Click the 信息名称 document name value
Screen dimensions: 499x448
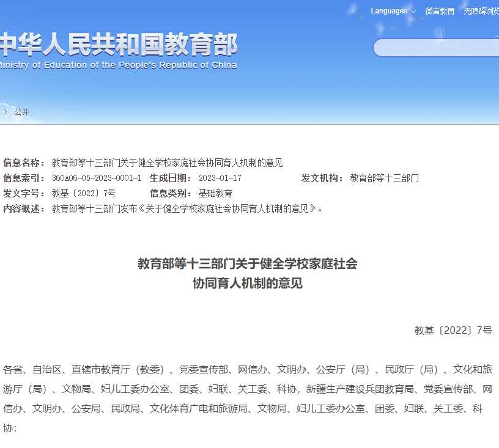click(167, 163)
